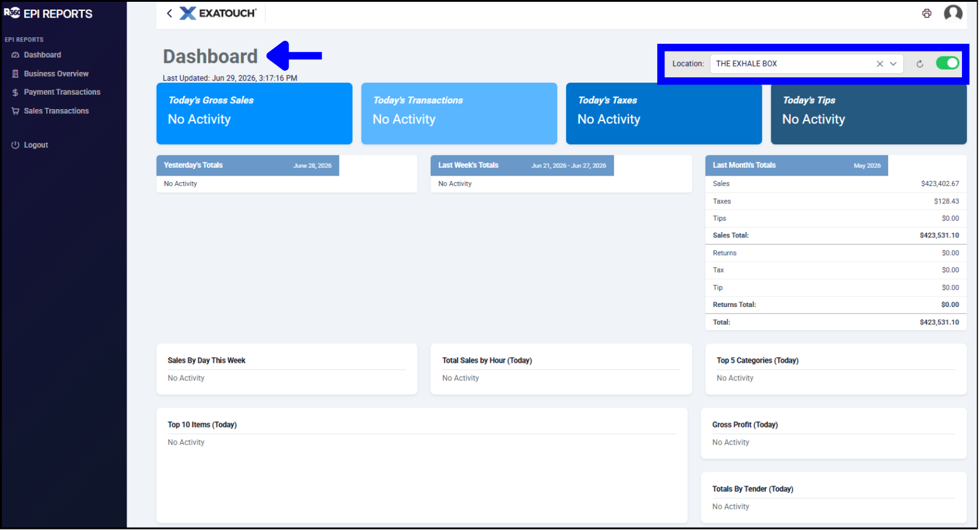Screen dimensions: 980x530
Task: Click the Returns Total: row label
Action: tap(735, 305)
